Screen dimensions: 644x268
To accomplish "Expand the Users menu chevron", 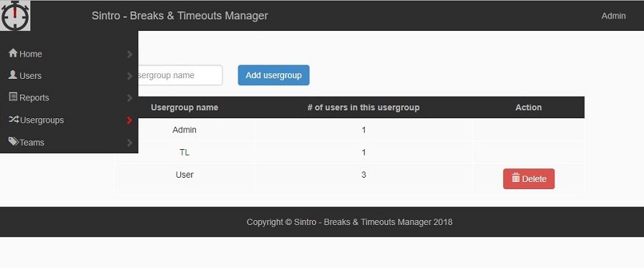I will 130,76.
